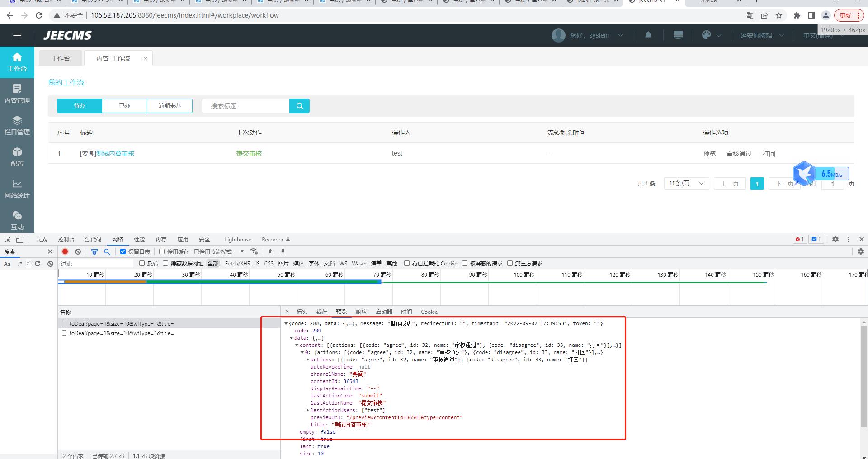Click 审核通过 for the first row
Image resolution: width=868 pixels, height=459 pixels.
tap(739, 154)
